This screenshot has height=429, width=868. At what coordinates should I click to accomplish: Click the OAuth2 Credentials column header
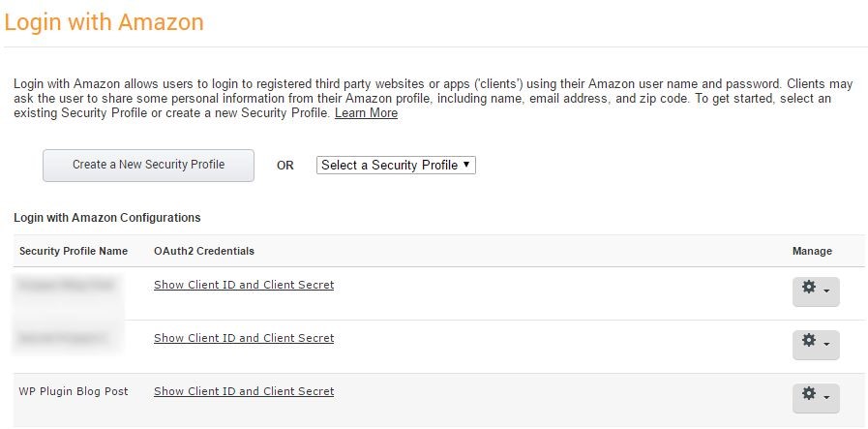[x=204, y=251]
